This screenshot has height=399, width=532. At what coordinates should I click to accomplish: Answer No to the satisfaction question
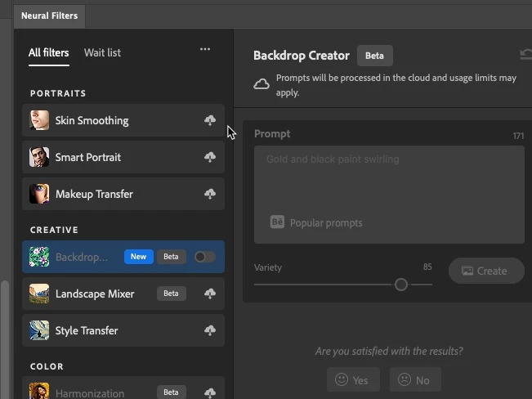415,379
